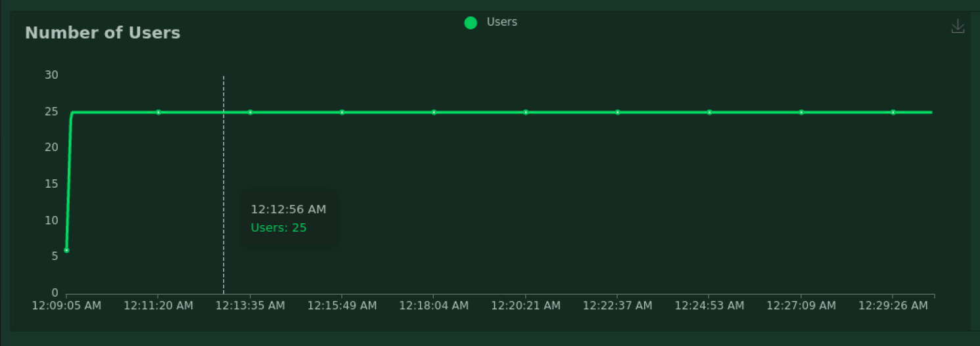Select the data point at 12:29:26 AM

click(x=893, y=112)
